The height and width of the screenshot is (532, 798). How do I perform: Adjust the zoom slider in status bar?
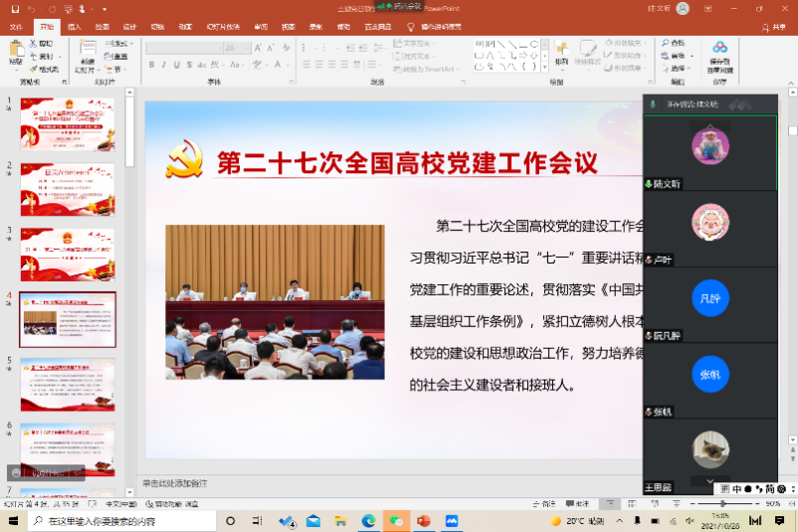[721, 504]
